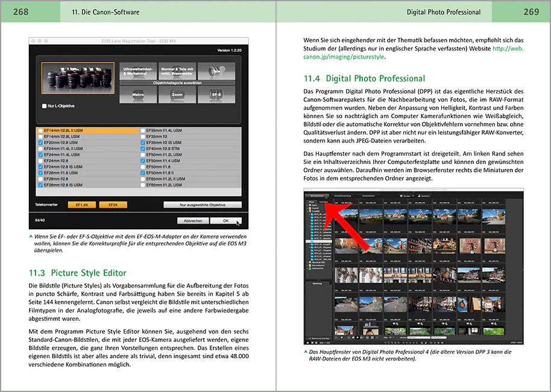This screenshot has width=551, height=392.
Task: Uncheck EF50mm f/1.8 II lens
Action: (x=143, y=172)
